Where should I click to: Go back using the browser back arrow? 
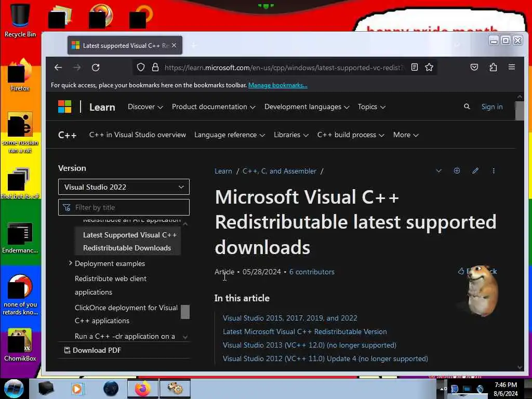[x=58, y=68]
